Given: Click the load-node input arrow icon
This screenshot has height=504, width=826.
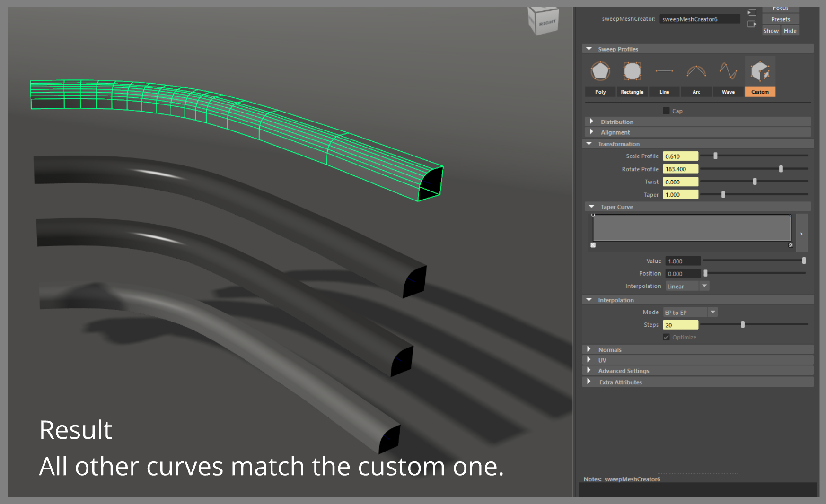Looking at the screenshot, I should (752, 13).
